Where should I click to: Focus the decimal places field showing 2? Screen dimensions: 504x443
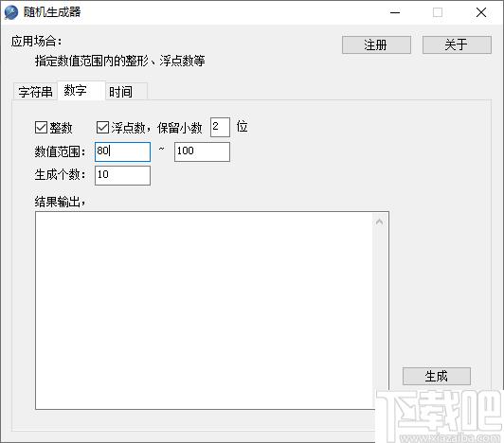(220, 127)
